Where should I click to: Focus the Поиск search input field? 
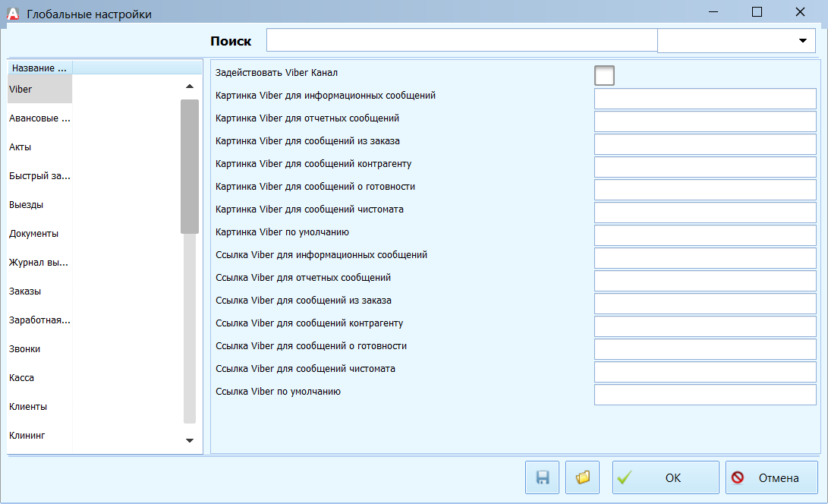point(462,40)
